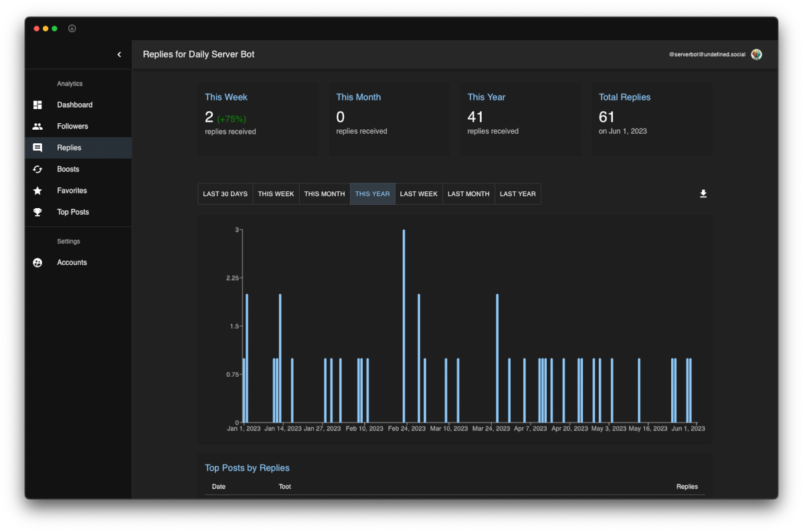
Task: Click the Top Posts trophy icon
Action: point(37,212)
